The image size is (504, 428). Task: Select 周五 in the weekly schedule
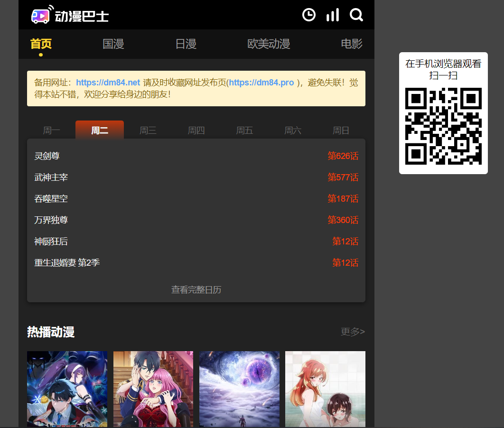point(244,130)
